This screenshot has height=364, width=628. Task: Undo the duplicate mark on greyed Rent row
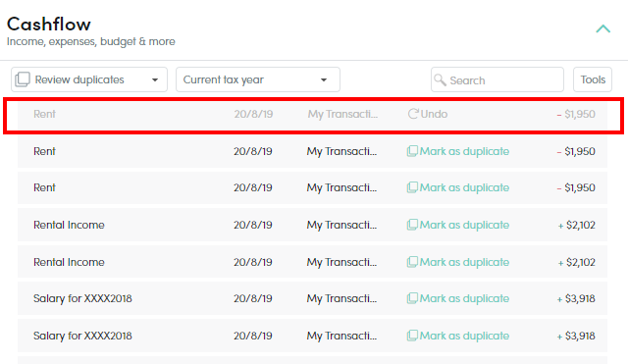[428, 114]
